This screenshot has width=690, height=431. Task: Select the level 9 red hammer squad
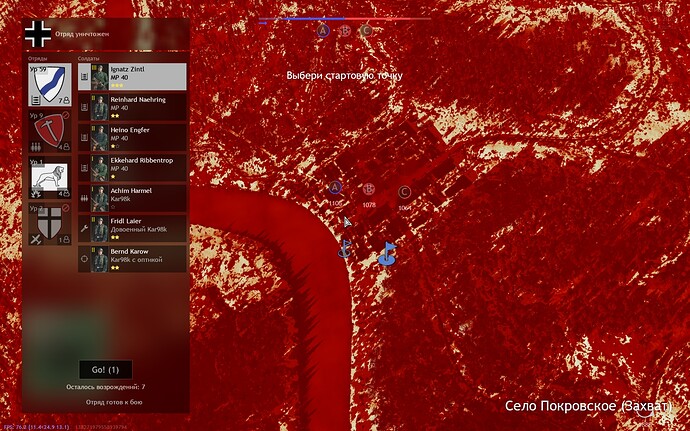coord(50,131)
